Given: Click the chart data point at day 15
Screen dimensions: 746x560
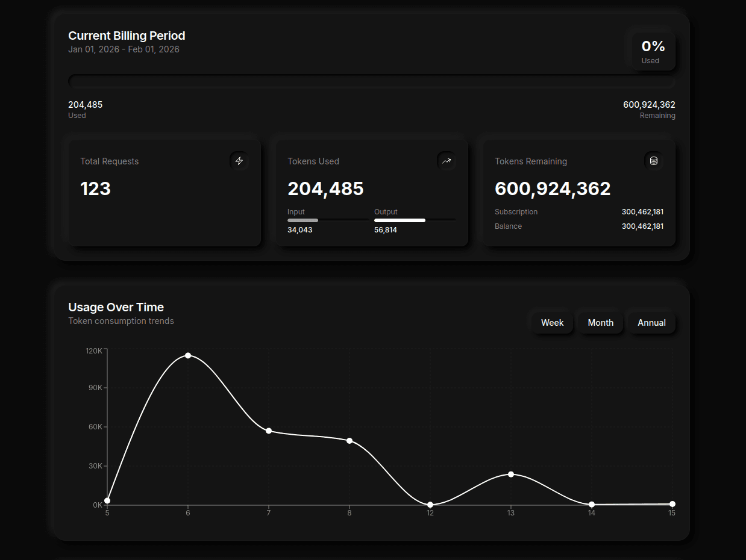Looking at the screenshot, I should coord(672,504).
